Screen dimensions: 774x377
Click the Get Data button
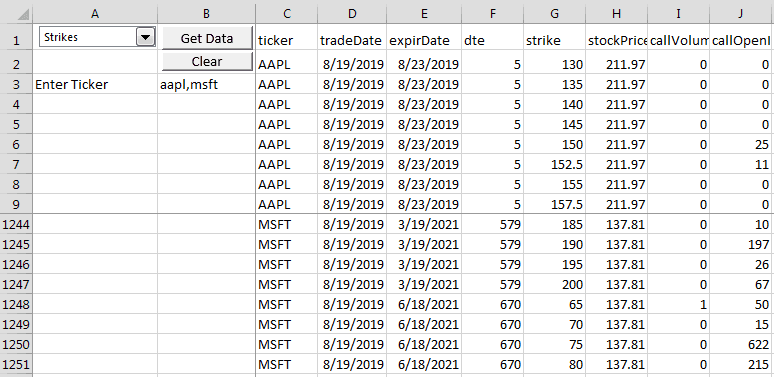(207, 38)
